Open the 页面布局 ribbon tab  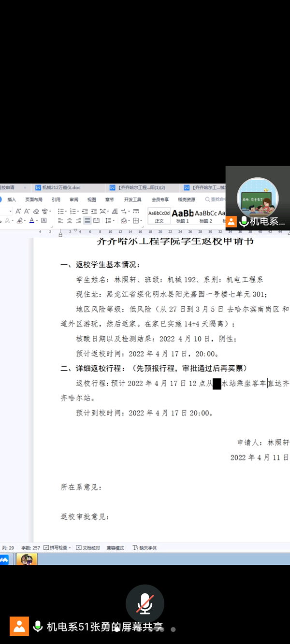33,200
